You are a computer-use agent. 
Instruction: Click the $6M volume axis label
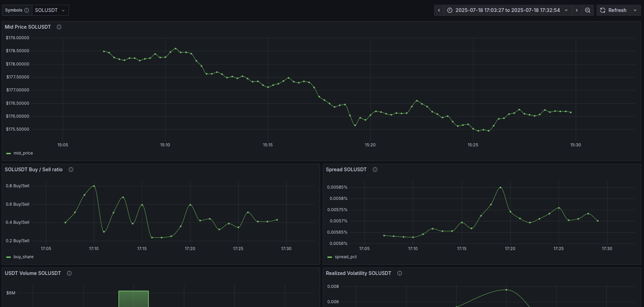[11, 293]
